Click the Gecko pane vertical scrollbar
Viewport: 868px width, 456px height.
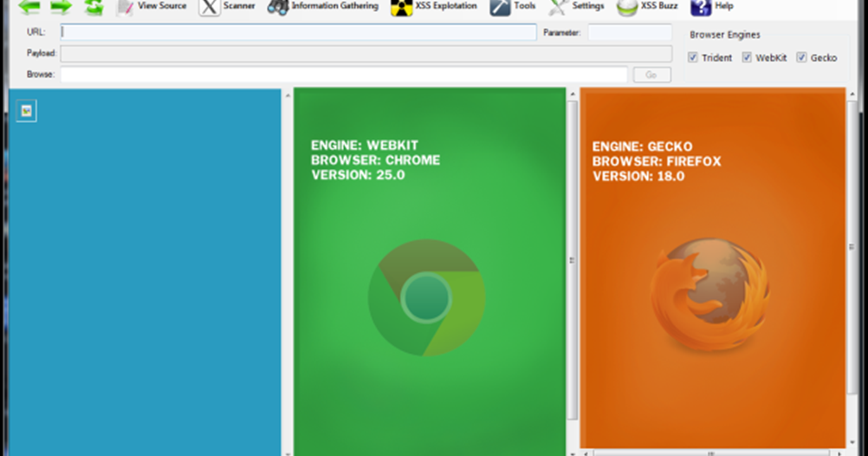(852, 246)
